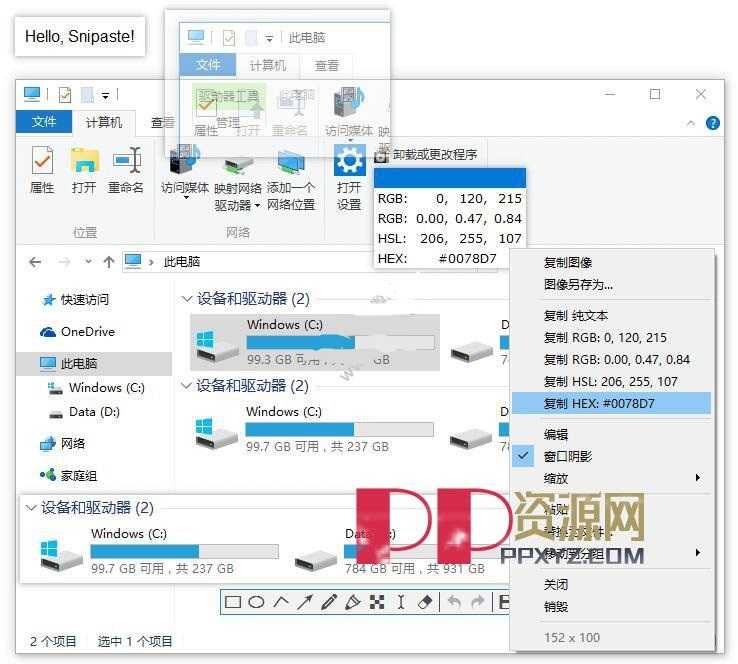Click the Redo arrow in Snipaste toolbar
Viewport: 738px width, 664px height.
point(477,602)
